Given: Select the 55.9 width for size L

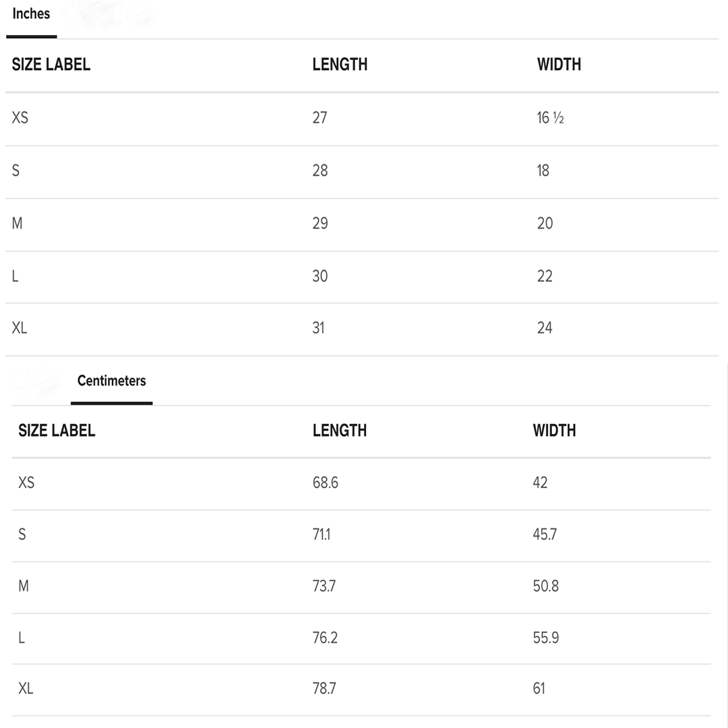Looking at the screenshot, I should click(x=545, y=638).
